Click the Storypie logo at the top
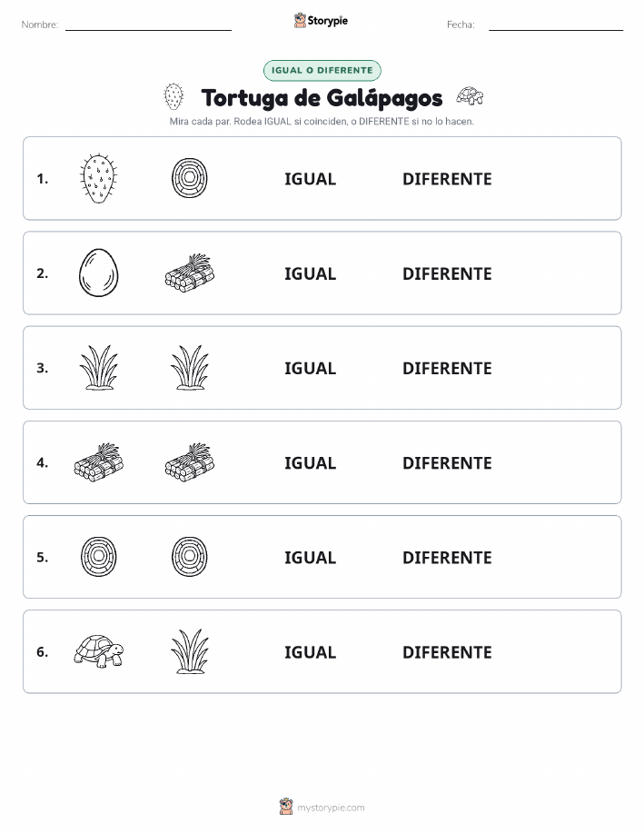 321,21
